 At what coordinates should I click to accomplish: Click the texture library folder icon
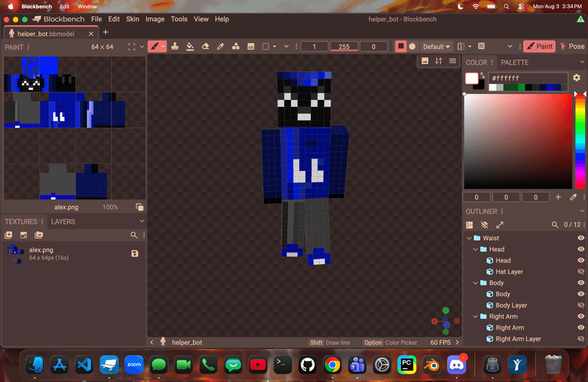[x=39, y=235]
